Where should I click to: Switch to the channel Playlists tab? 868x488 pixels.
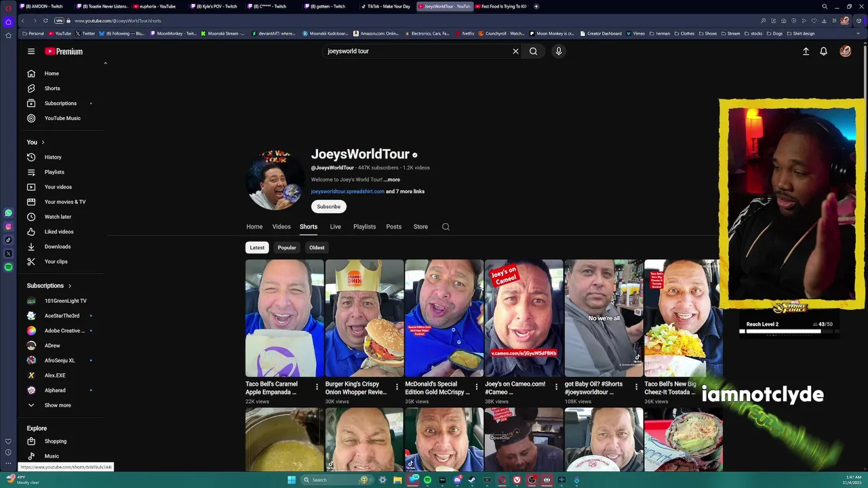(x=364, y=227)
